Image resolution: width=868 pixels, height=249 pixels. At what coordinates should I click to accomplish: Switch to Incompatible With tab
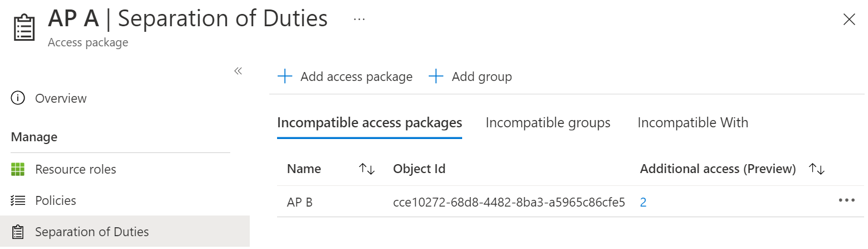pos(692,122)
